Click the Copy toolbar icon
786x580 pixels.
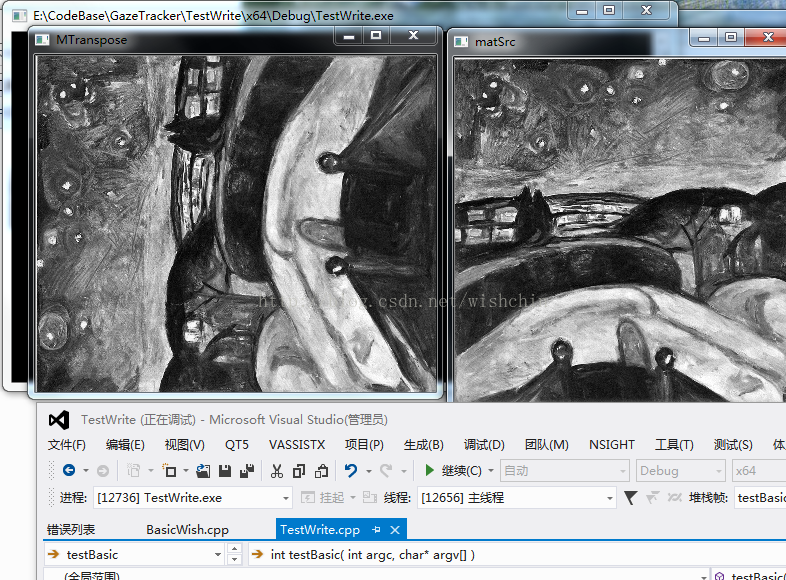(x=299, y=471)
